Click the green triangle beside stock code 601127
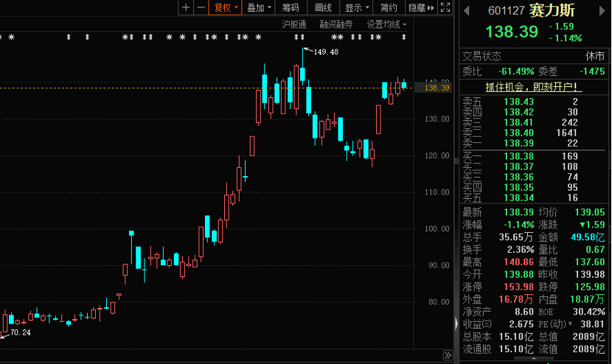 click(x=465, y=11)
